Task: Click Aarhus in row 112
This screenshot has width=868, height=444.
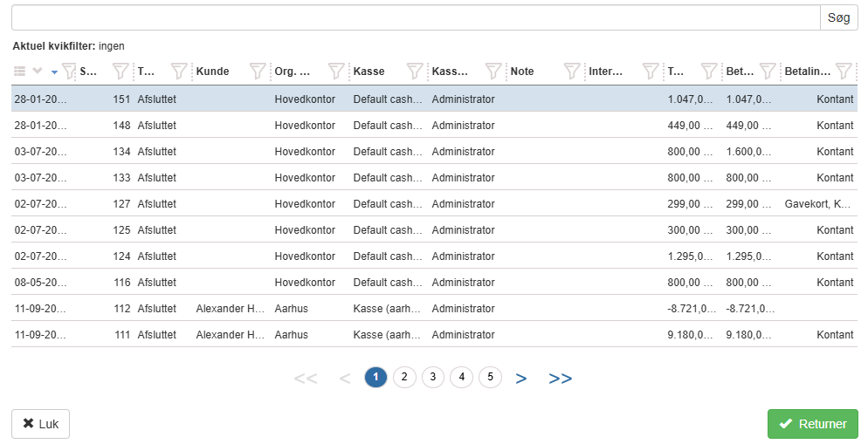Action: click(x=291, y=308)
